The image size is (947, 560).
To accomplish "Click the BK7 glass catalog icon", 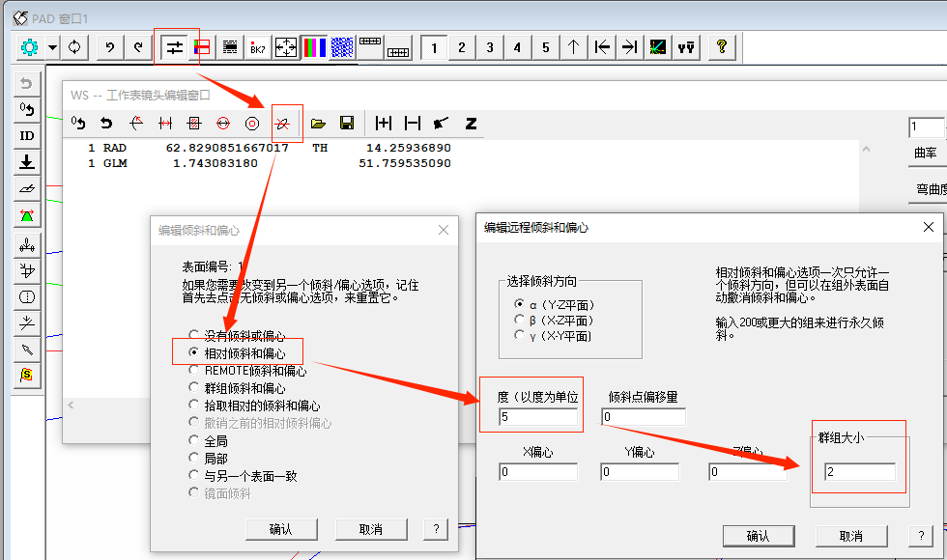I will (258, 45).
